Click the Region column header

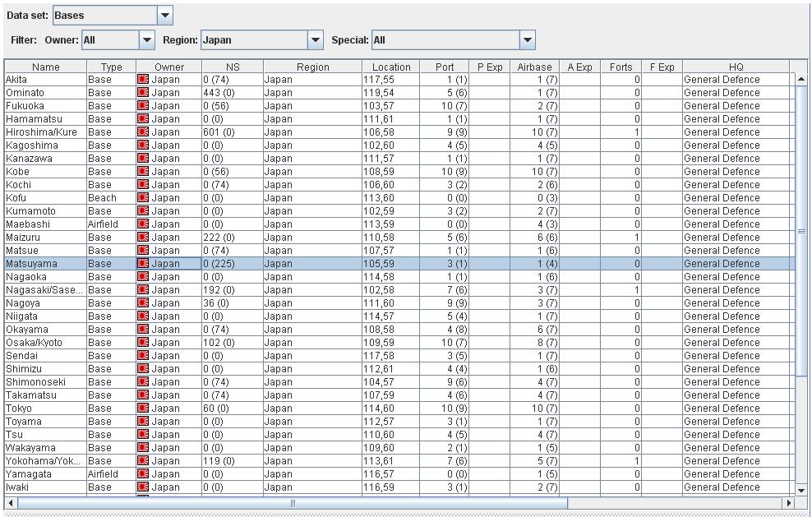click(x=313, y=67)
